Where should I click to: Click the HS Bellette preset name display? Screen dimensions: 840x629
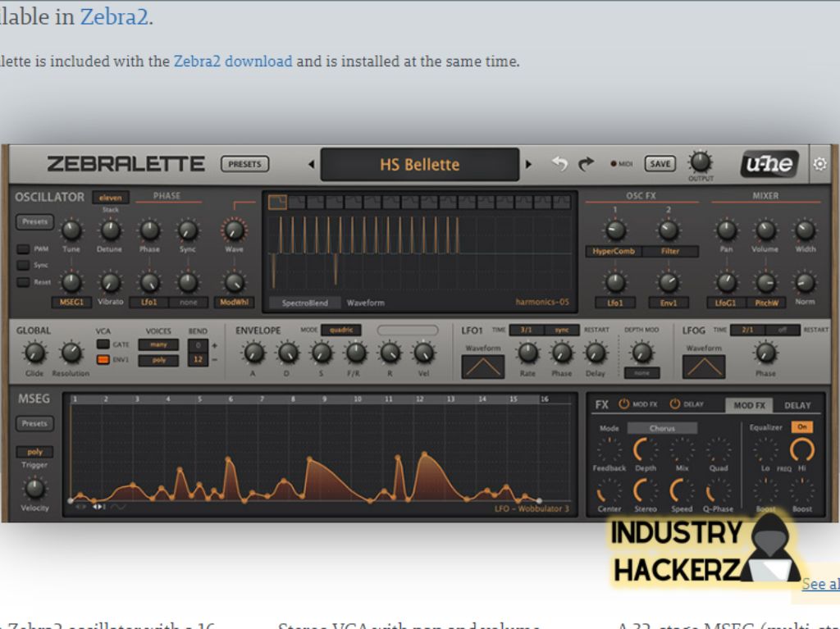420,165
